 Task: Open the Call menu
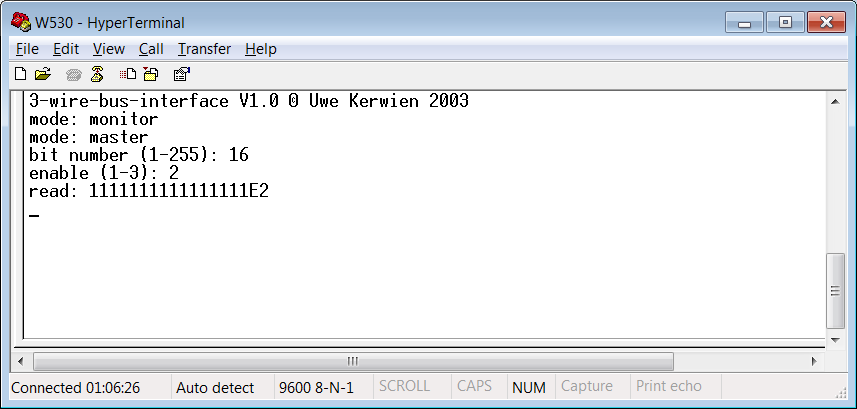151,49
